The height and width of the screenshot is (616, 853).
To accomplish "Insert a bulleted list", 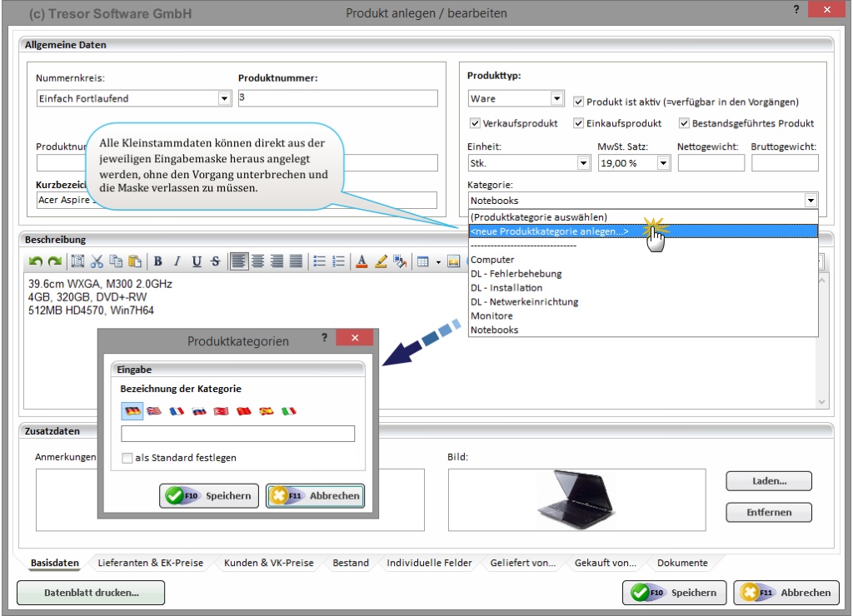I will 319,261.
